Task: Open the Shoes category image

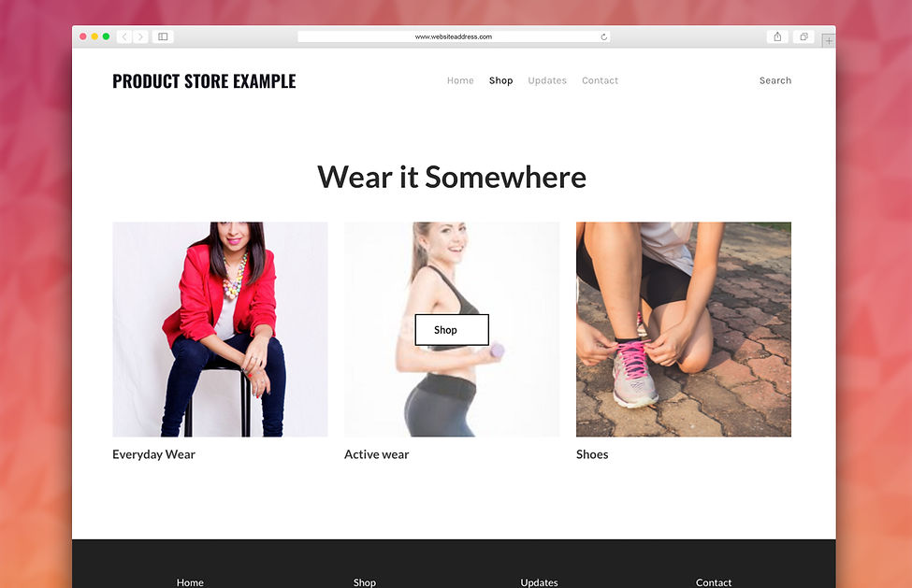Action: (684, 329)
